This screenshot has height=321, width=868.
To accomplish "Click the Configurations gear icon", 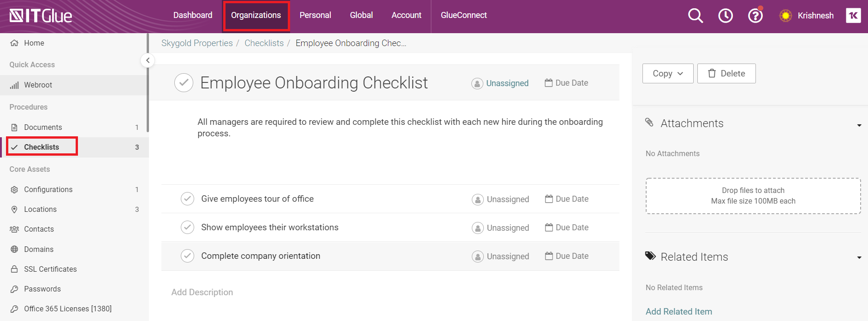I will [14, 190].
